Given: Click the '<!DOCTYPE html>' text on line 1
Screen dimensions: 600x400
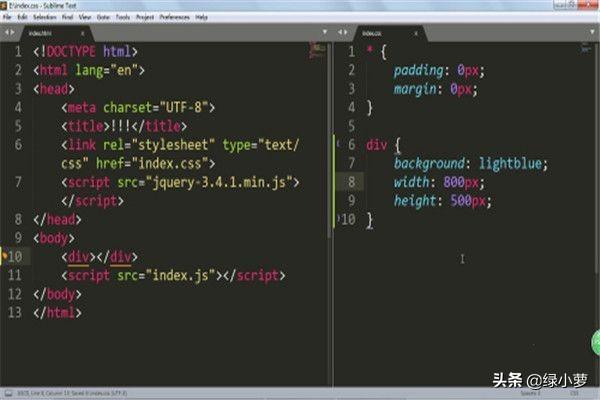Looking at the screenshot, I should click(85, 52).
